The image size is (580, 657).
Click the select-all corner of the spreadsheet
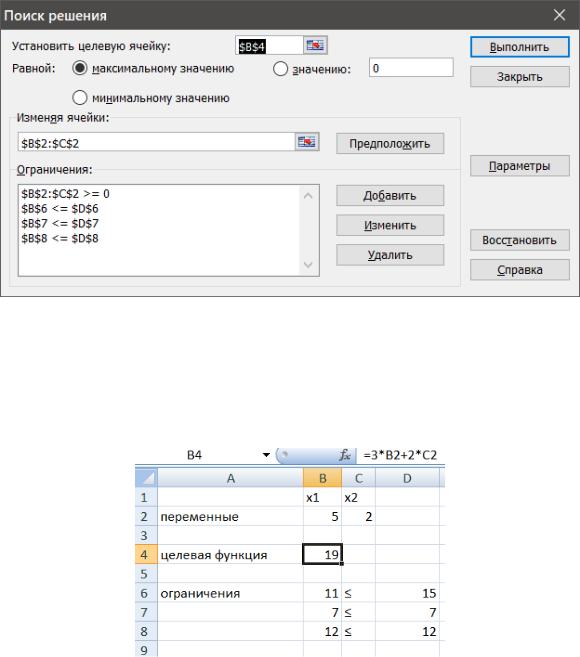146,478
